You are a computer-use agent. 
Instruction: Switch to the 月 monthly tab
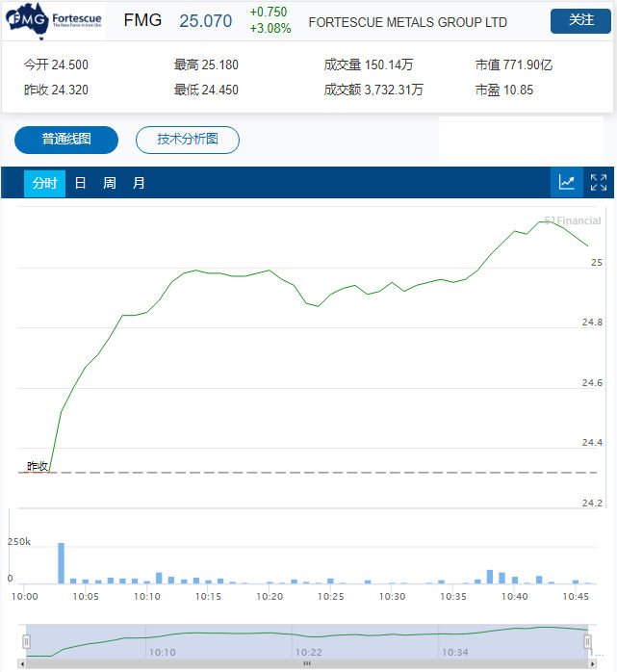[139, 184]
